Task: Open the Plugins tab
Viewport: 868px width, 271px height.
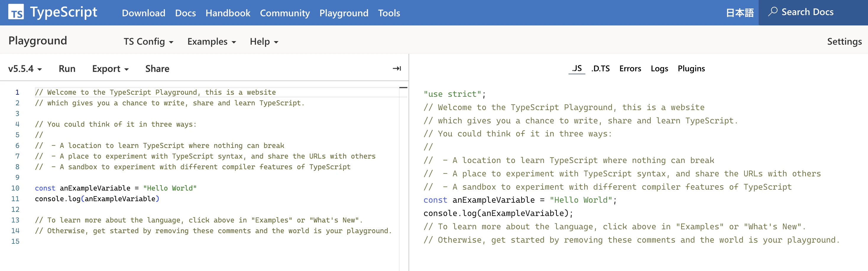Action: (691, 68)
